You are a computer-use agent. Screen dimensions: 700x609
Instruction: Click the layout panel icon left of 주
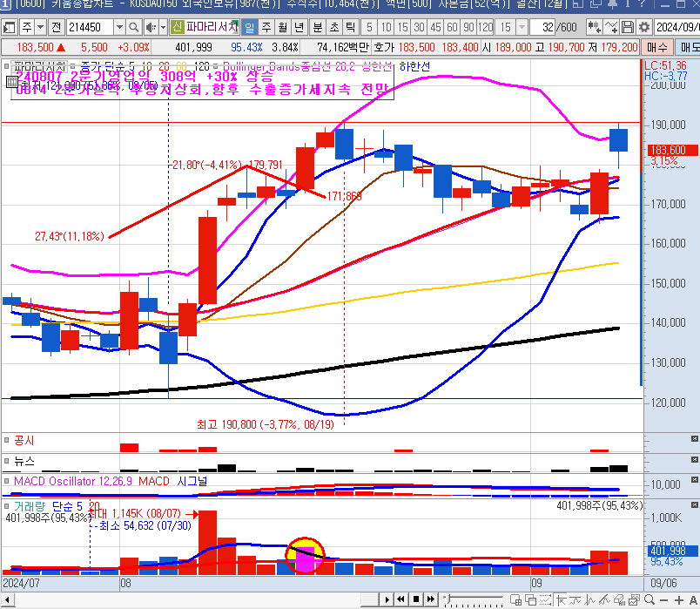9,27
